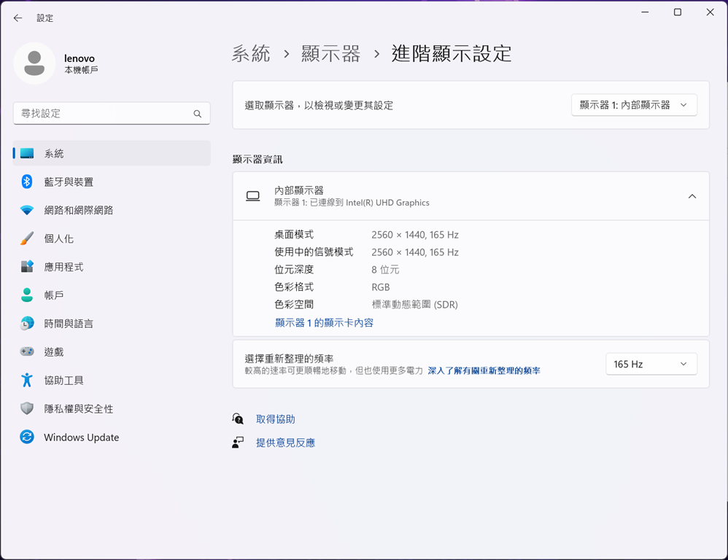Click the Bluetooth icon for 藍牙與裝置
Screen dimensions: 728x560
[x=27, y=182]
